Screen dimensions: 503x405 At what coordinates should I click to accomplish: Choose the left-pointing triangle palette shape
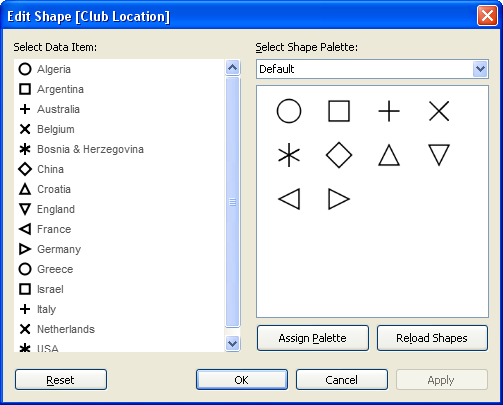tap(289, 199)
